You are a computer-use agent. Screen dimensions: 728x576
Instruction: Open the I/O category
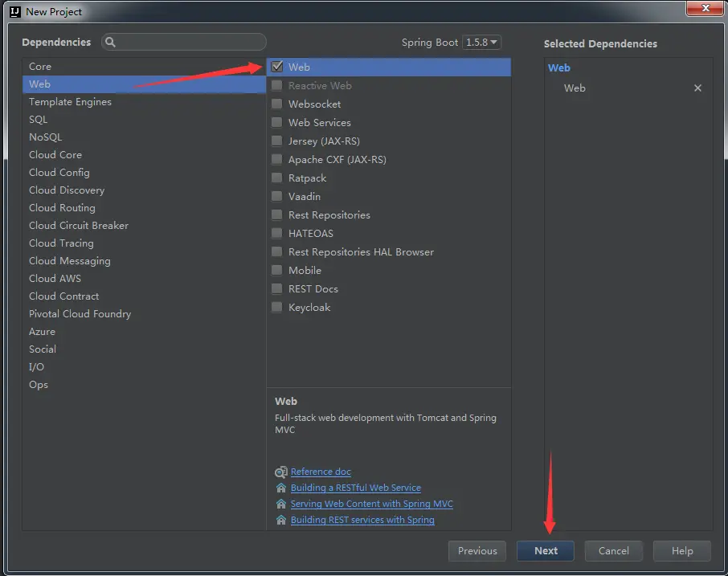click(144, 366)
